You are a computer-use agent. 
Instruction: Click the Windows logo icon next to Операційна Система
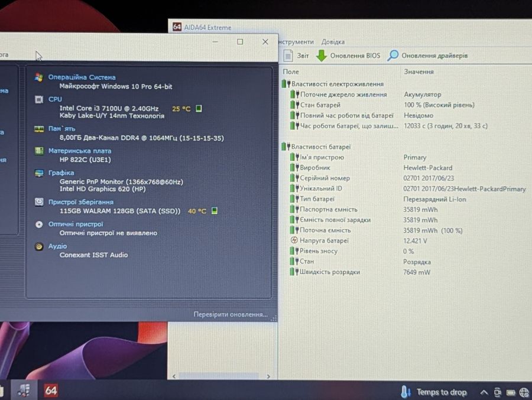[39, 77]
